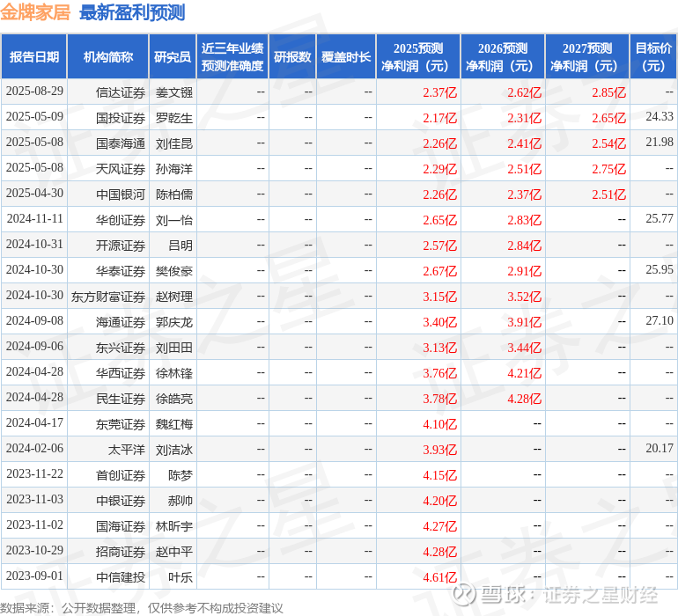678x616 pixels.
Task: Select the date cell 2023-09-01
Action: pos(34,576)
